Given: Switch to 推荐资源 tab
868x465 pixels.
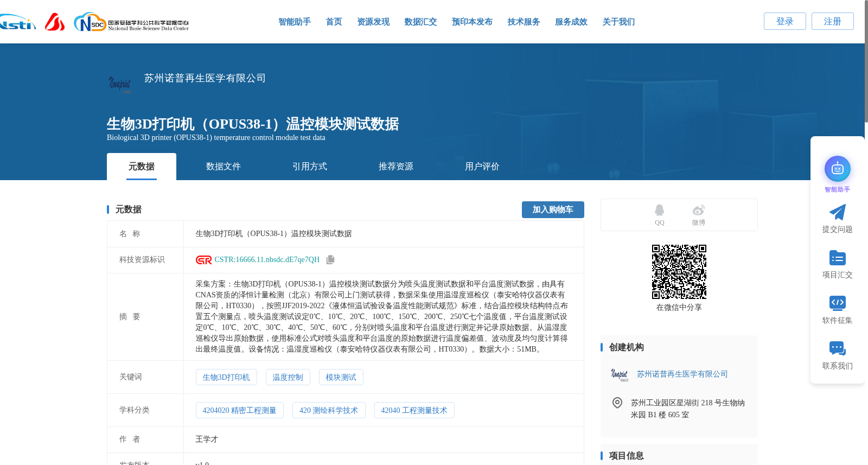Looking at the screenshot, I should (x=396, y=167).
